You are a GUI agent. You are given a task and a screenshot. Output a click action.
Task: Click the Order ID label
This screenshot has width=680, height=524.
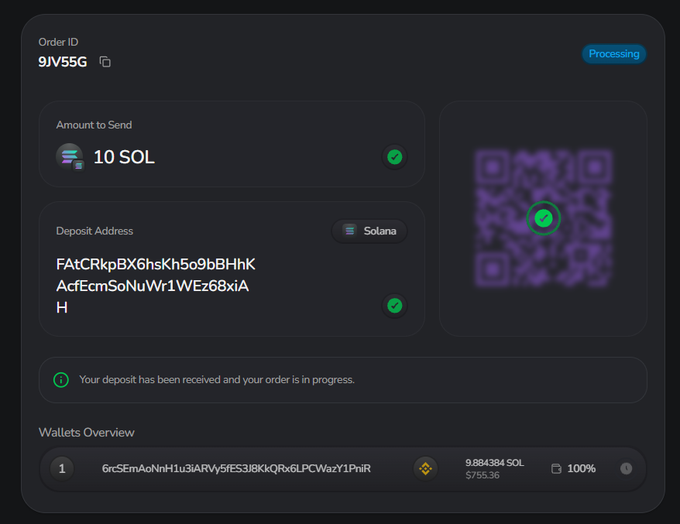58,42
